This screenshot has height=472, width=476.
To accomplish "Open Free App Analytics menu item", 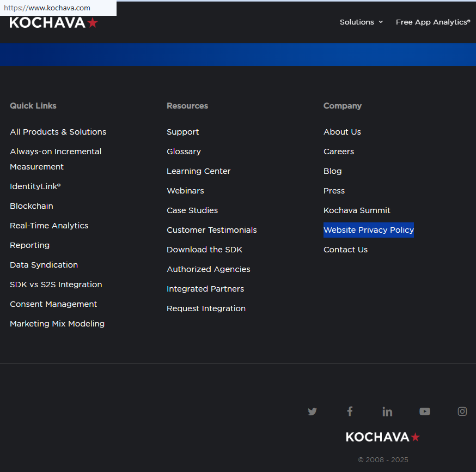I will tap(432, 22).
